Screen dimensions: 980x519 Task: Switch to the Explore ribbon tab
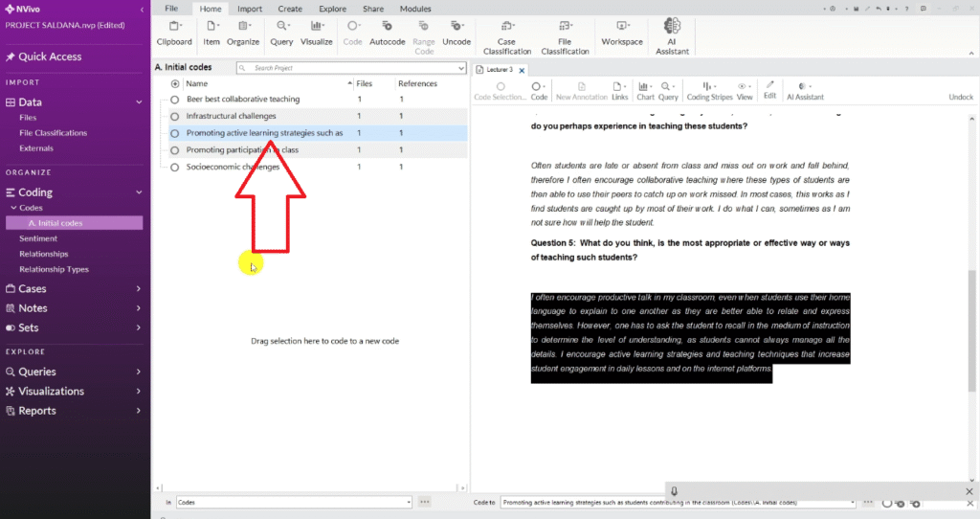click(x=332, y=9)
